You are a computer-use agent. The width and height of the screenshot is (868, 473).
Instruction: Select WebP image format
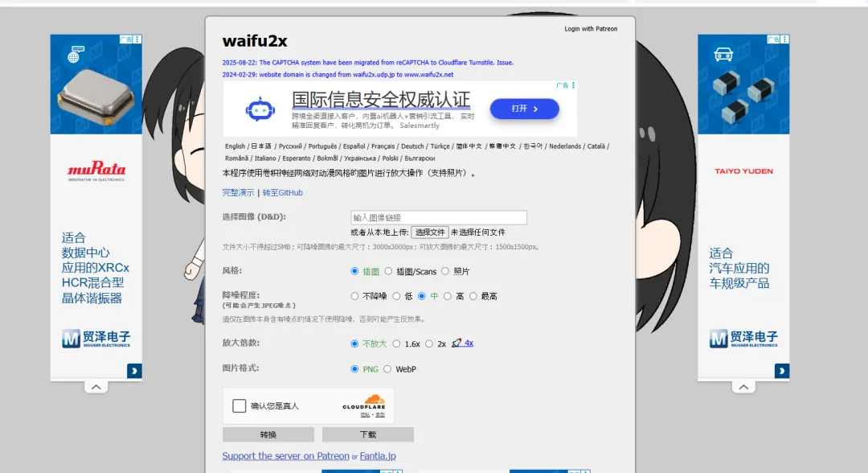[387, 369]
